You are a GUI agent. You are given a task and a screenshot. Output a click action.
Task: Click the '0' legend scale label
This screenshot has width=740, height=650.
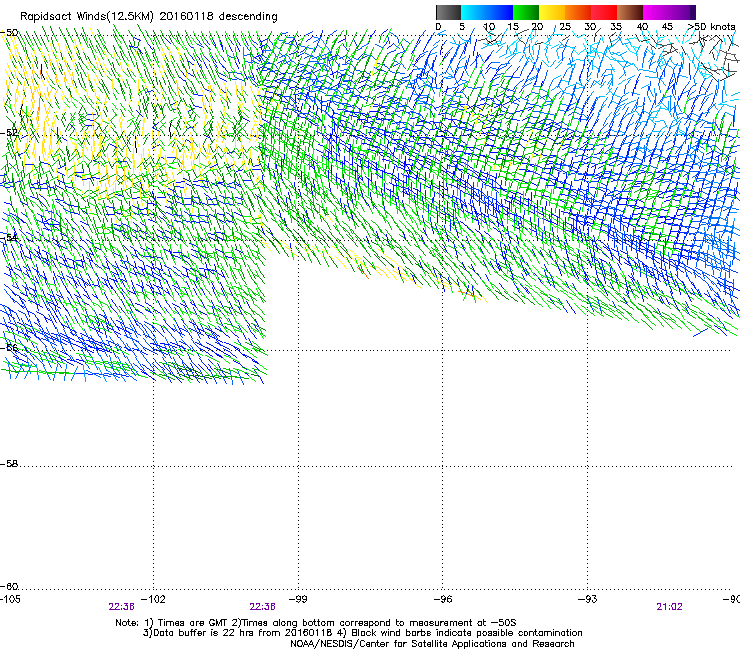pyautogui.click(x=438, y=27)
